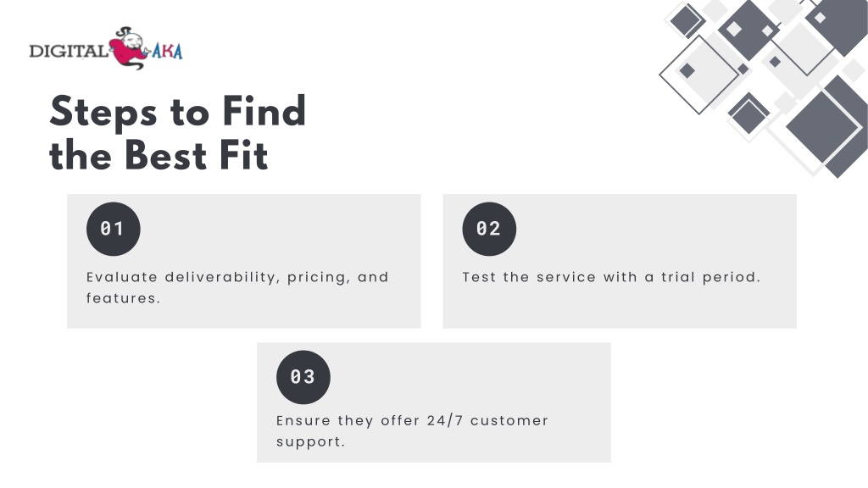Select the 02 step number circle
The width and height of the screenshot is (868, 488).
pyautogui.click(x=489, y=229)
